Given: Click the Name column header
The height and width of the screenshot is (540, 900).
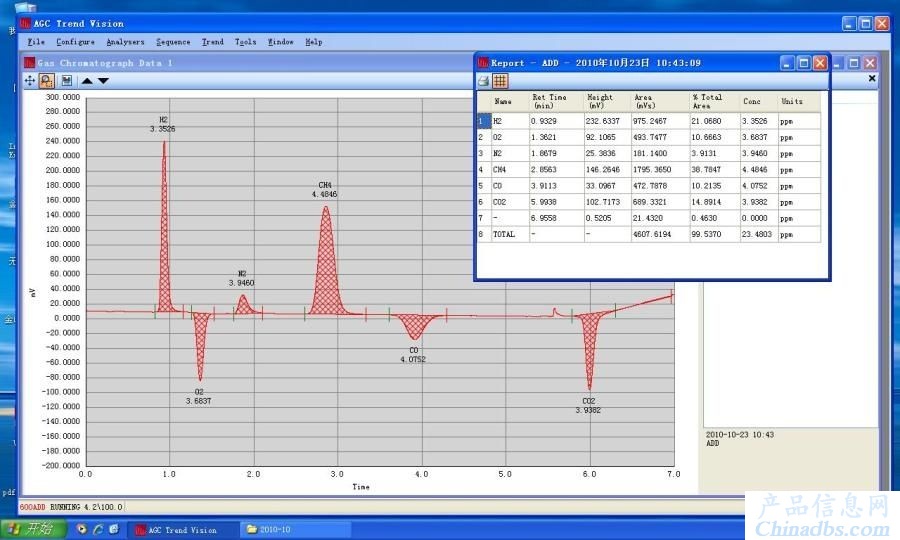Looking at the screenshot, I should pos(510,102).
